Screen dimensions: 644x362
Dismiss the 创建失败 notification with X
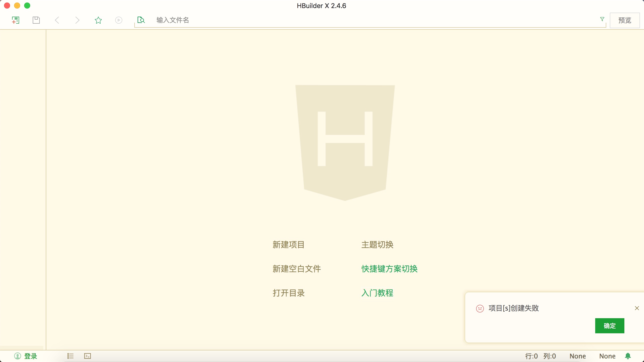(637, 308)
